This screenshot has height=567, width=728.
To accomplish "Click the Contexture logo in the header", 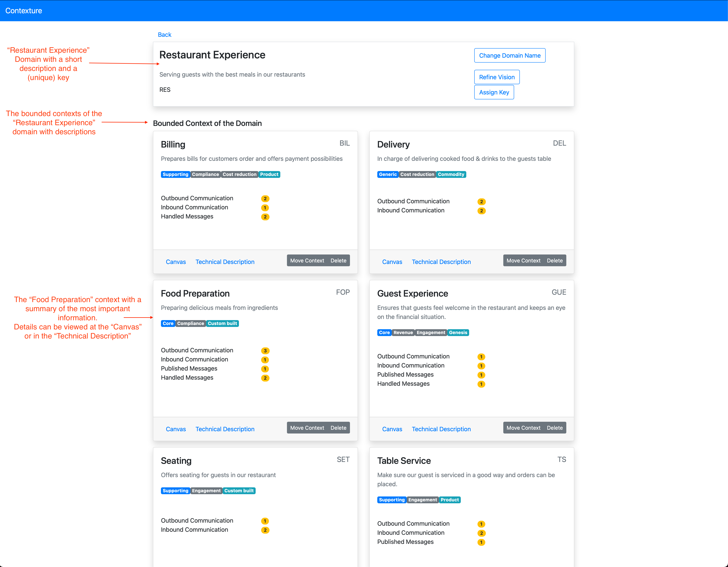I will tap(24, 11).
